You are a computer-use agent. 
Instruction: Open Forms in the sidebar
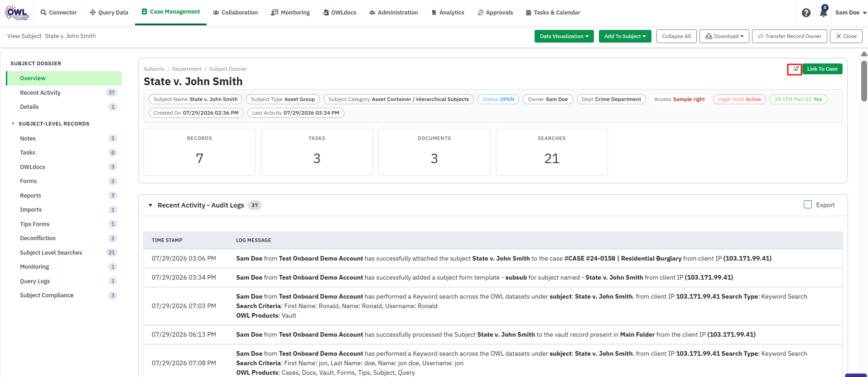coord(64,181)
